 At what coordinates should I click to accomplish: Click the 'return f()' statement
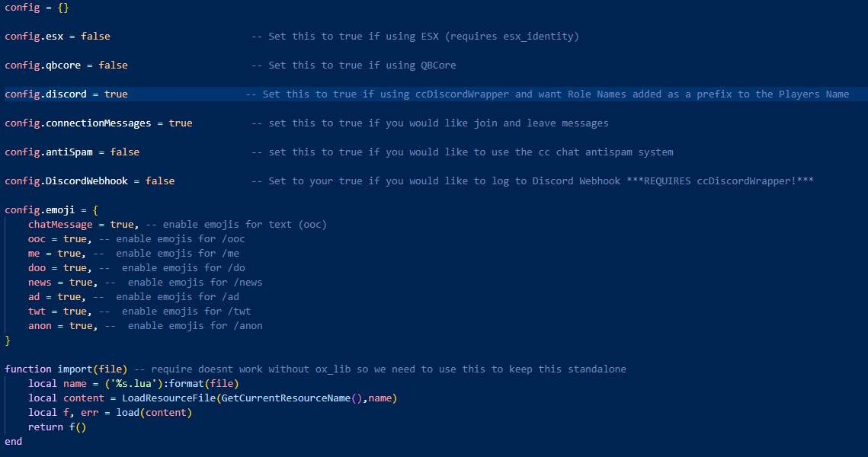pos(57,427)
